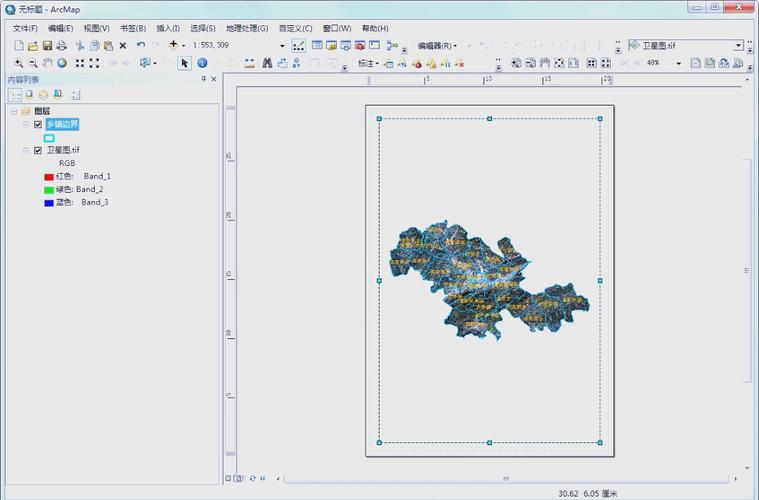The height and width of the screenshot is (500, 759).
Task: Open the Search window icon
Action: (346, 45)
